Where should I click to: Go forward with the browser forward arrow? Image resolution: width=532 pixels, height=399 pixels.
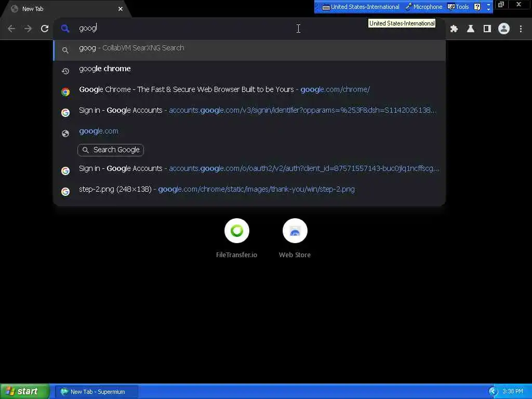28,29
